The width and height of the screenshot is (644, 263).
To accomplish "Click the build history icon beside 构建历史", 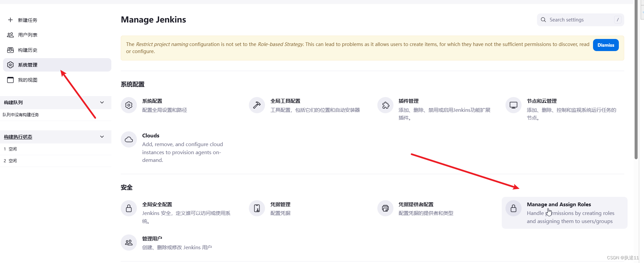I will [10, 50].
